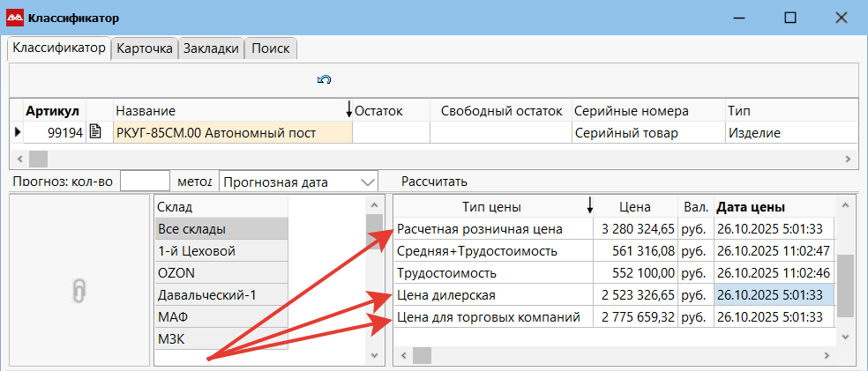
Task: Click the row indicator arrow beside Артикул 99194
Action: click(16, 133)
